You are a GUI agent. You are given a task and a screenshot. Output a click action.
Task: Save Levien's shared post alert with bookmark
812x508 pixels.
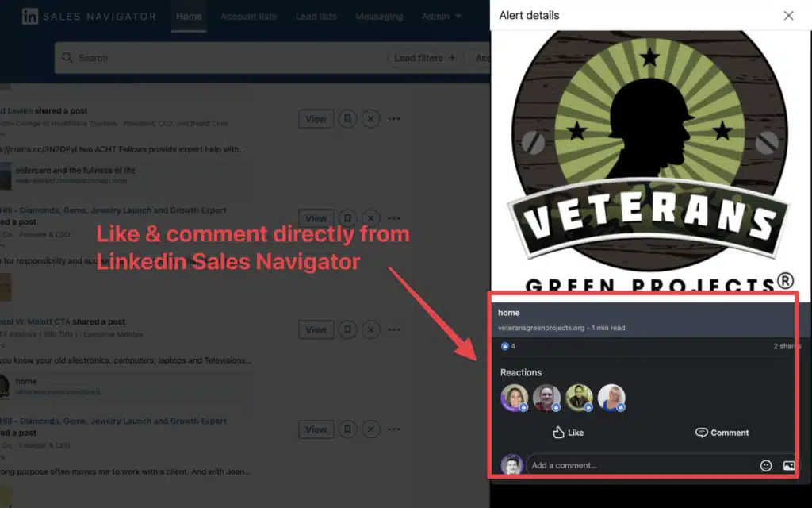click(347, 119)
